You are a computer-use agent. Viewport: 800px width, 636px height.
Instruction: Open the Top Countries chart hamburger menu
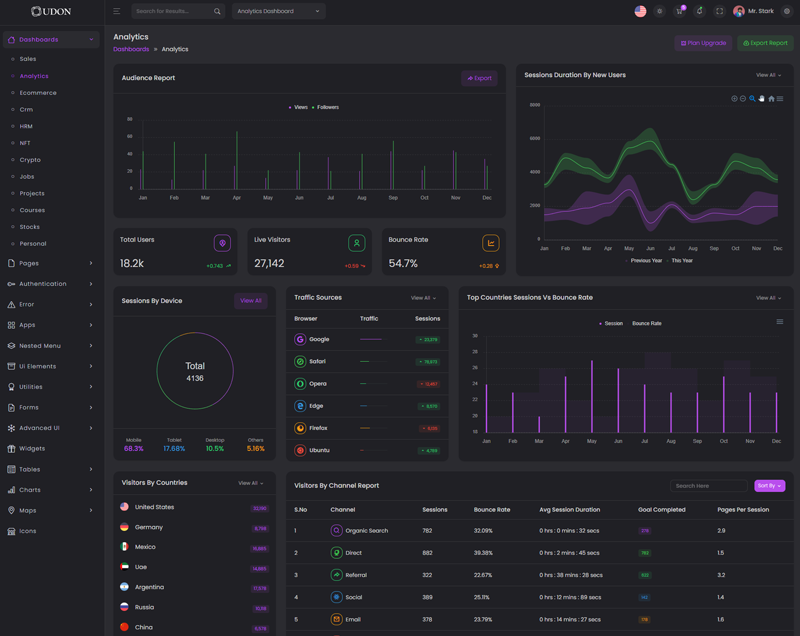[x=780, y=322]
